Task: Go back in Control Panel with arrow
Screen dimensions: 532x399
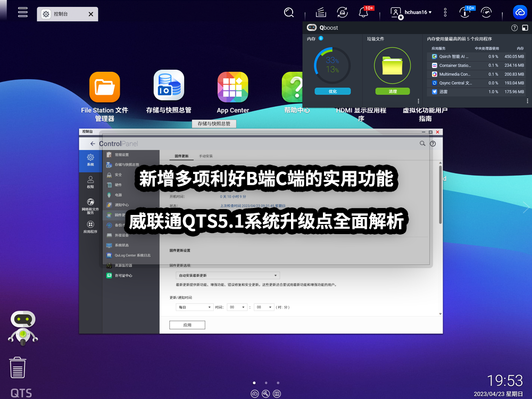Action: pyautogui.click(x=93, y=144)
